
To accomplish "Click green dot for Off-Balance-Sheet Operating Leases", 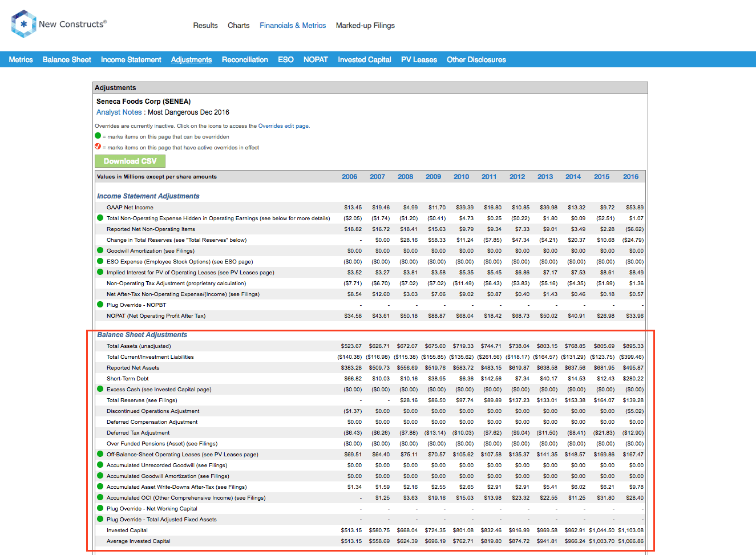I will point(100,454).
